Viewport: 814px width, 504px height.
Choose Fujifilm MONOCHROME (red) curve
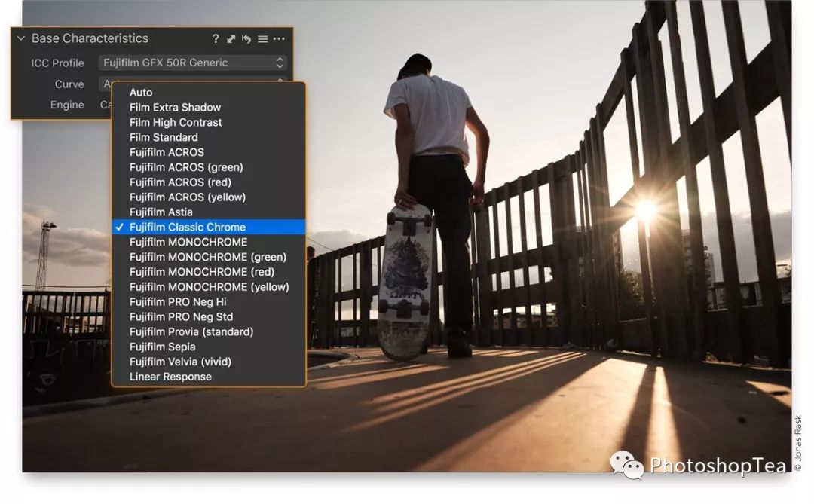[x=209, y=273]
